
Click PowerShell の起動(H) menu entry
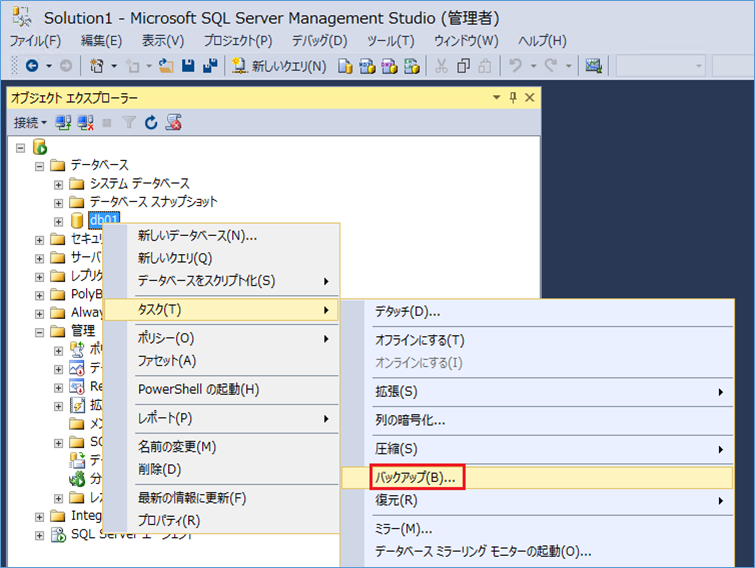pos(198,389)
